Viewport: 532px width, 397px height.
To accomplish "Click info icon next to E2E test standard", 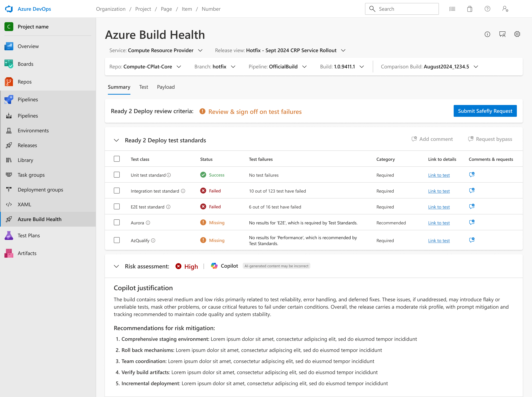I will [x=168, y=207].
